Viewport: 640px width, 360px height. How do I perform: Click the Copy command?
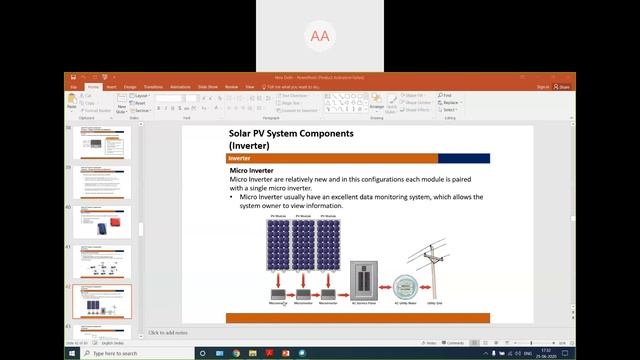pyautogui.click(x=87, y=103)
